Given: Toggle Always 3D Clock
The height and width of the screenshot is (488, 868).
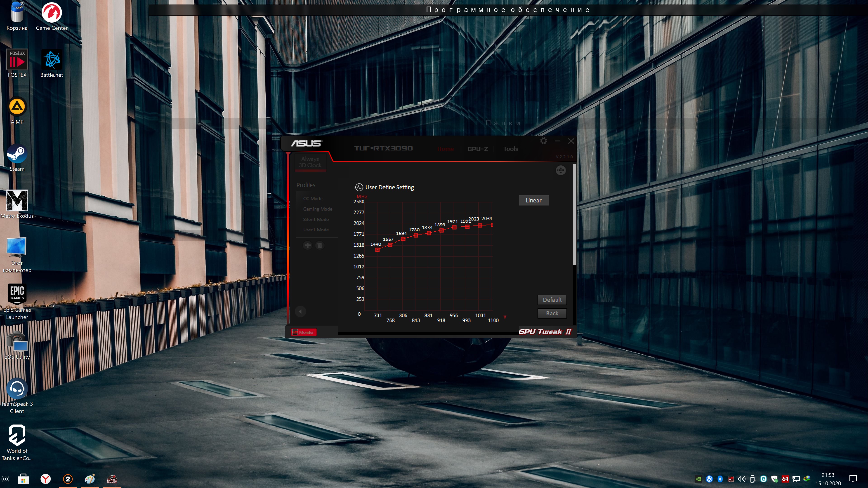Looking at the screenshot, I should 310,162.
